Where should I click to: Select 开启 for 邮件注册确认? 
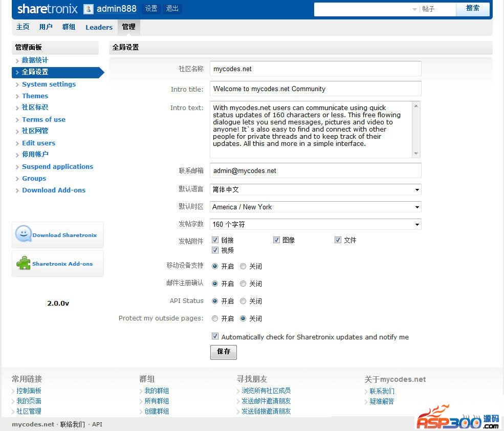pos(215,284)
